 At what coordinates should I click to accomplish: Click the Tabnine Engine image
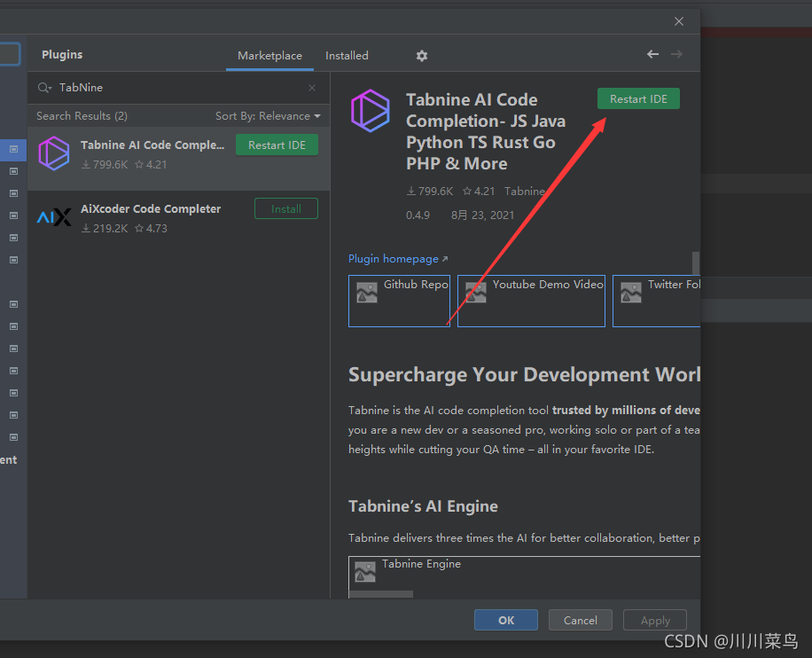coord(524,577)
